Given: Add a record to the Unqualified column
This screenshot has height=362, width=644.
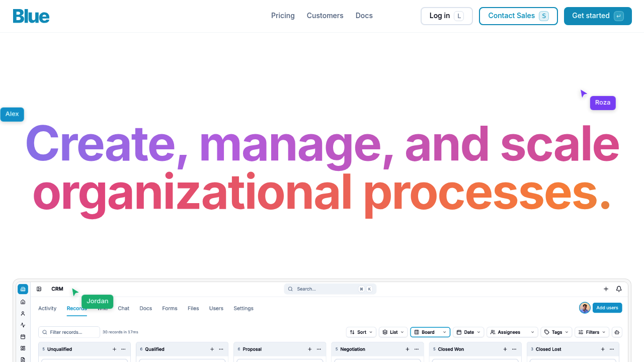Looking at the screenshot, I should pyautogui.click(x=114, y=349).
